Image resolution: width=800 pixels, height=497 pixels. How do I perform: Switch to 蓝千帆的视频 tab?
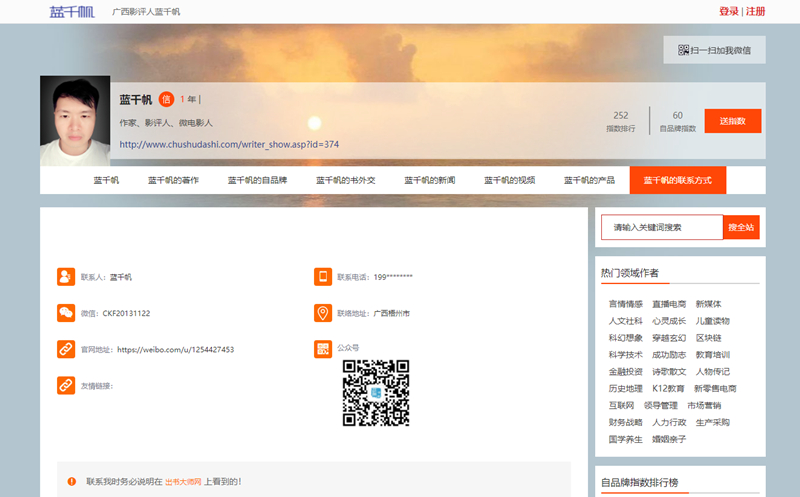pyautogui.click(x=509, y=180)
